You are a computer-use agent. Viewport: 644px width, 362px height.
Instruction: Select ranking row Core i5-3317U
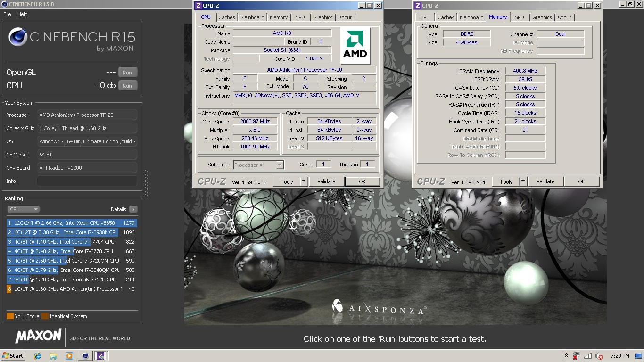pos(72,280)
